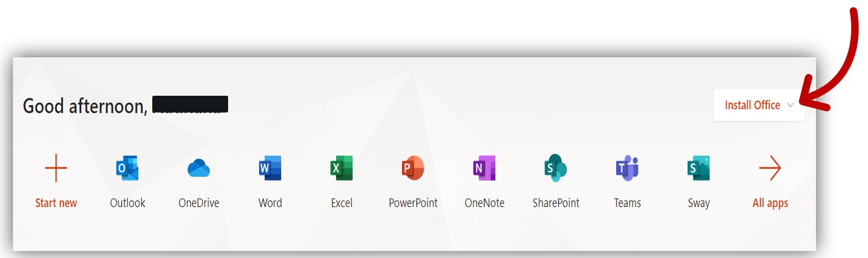This screenshot has width=868, height=258.
Task: Click the Start new label
Action: (x=56, y=203)
